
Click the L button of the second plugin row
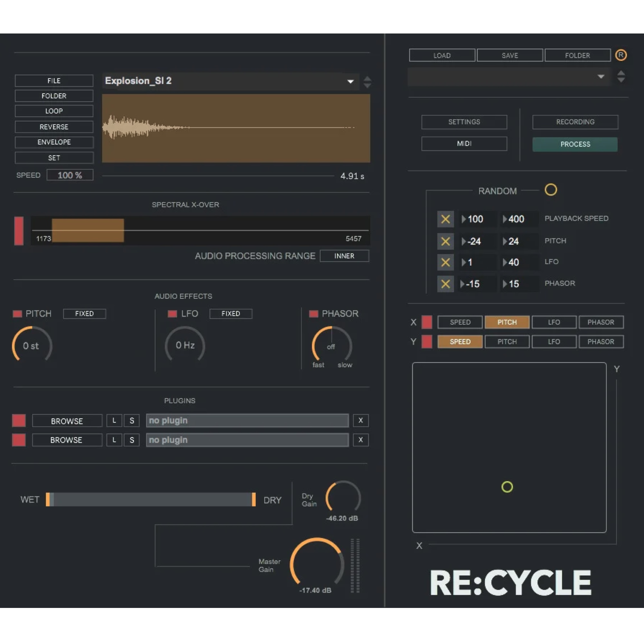[x=114, y=440]
